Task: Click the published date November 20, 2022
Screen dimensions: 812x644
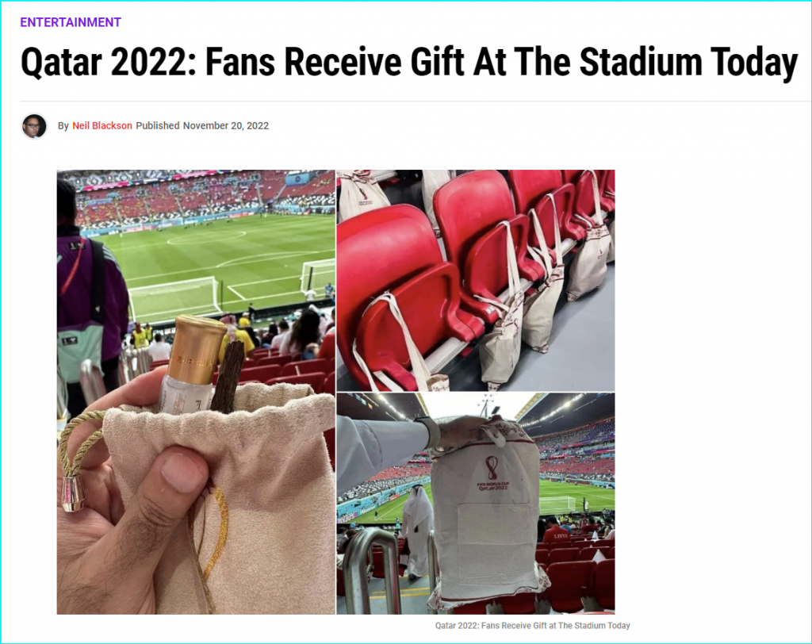Action: click(x=226, y=125)
